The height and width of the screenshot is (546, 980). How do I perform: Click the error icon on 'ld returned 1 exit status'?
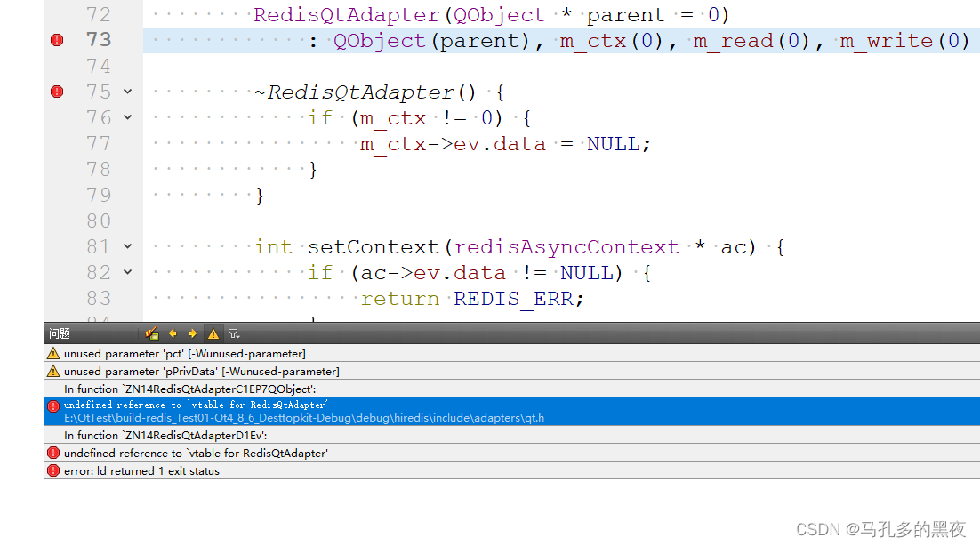pyautogui.click(x=52, y=470)
